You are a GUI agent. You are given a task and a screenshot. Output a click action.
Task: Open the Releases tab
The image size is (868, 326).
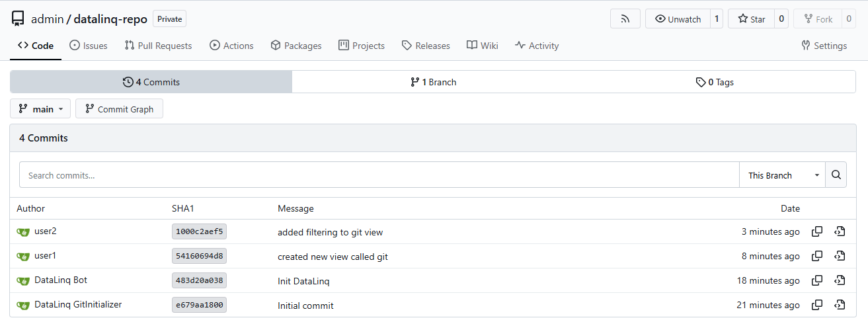(x=426, y=46)
